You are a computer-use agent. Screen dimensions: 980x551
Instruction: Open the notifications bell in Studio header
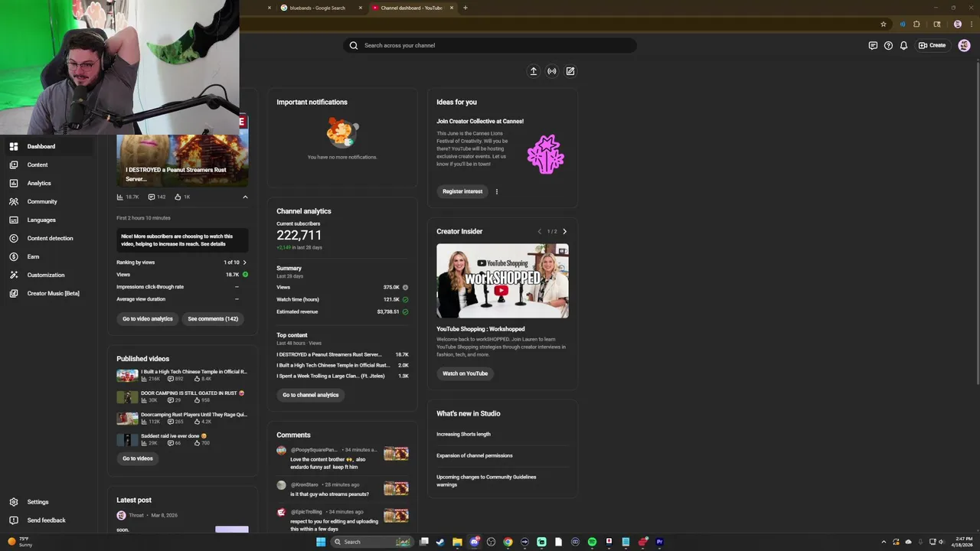click(x=903, y=45)
